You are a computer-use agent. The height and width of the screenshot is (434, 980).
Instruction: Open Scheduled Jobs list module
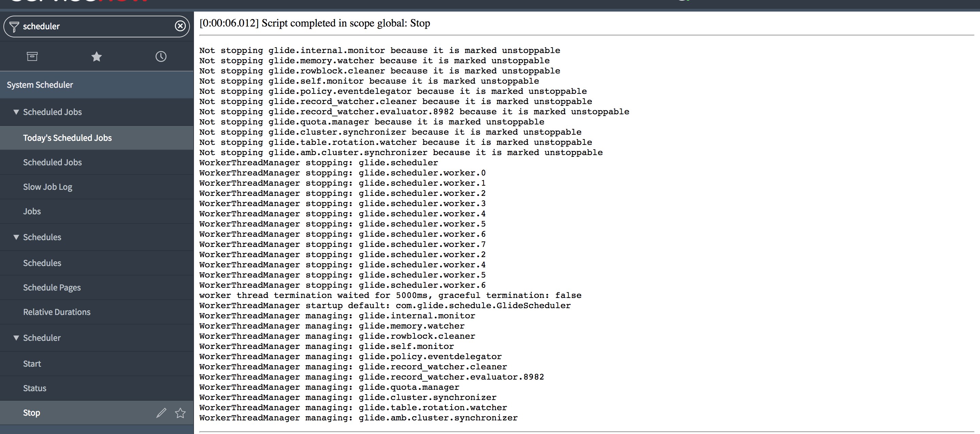97,163
